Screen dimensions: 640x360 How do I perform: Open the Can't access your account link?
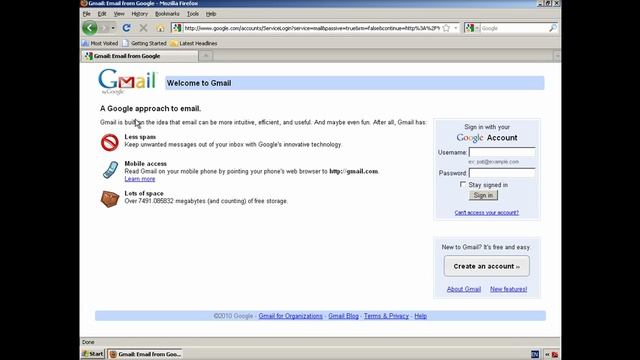coord(487,213)
